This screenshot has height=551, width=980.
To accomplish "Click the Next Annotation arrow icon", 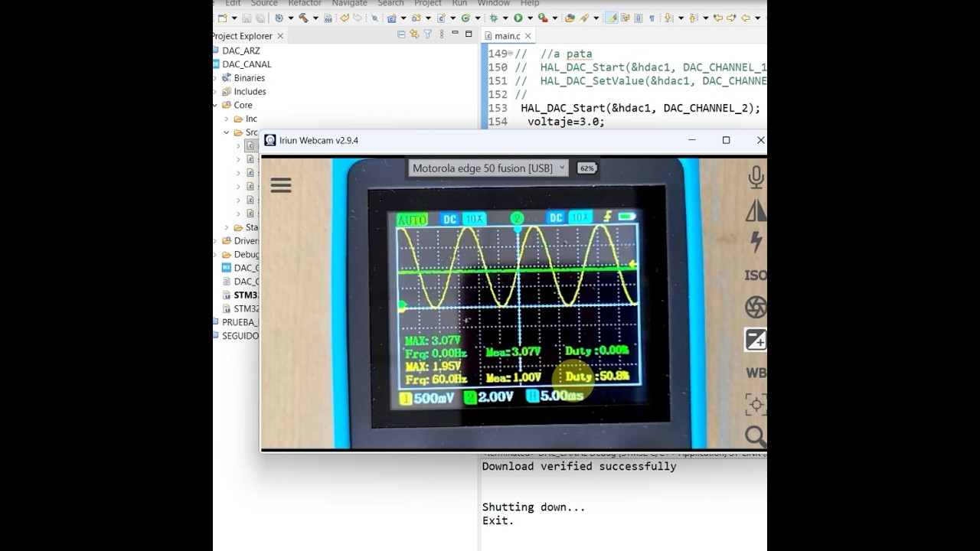I will coord(668,18).
